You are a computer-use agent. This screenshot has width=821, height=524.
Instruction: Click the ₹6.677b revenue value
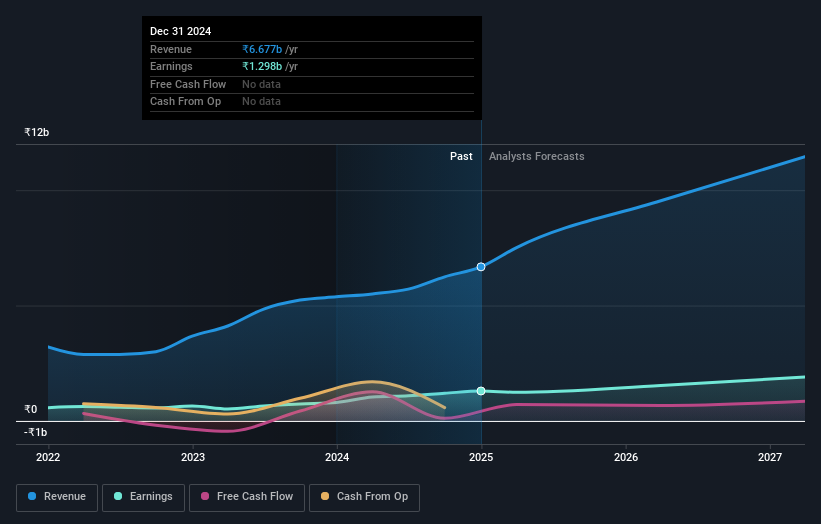pyautogui.click(x=262, y=49)
